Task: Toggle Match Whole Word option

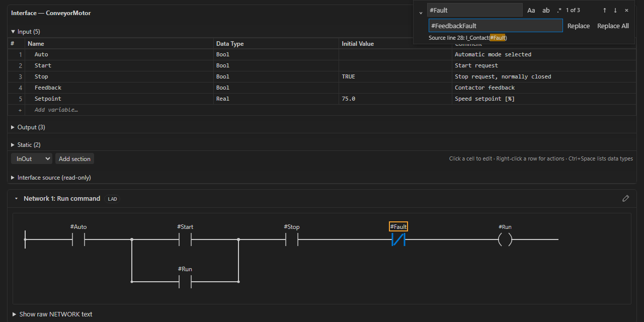Action: pyautogui.click(x=546, y=10)
